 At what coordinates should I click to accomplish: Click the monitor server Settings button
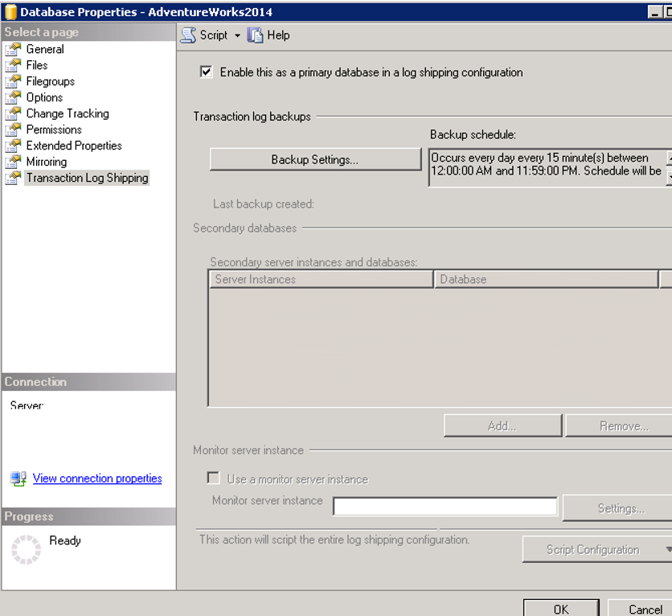pos(617,508)
